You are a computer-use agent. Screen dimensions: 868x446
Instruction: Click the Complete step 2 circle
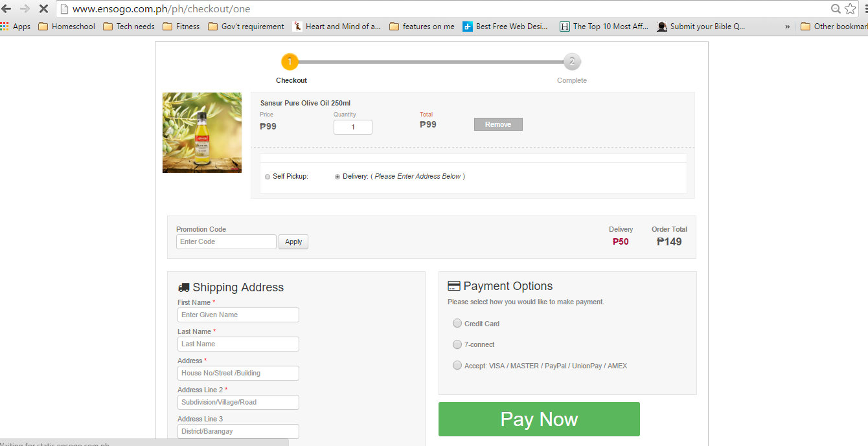click(571, 62)
